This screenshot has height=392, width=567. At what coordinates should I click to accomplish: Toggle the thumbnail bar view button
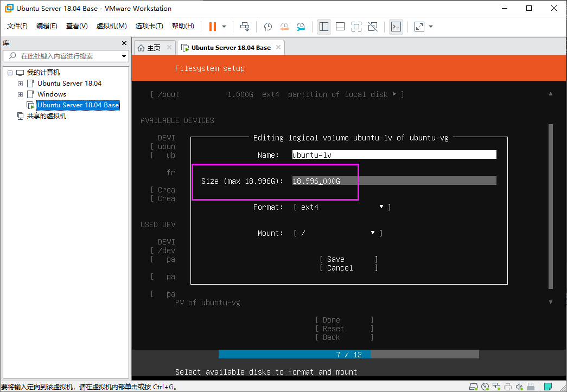click(340, 27)
